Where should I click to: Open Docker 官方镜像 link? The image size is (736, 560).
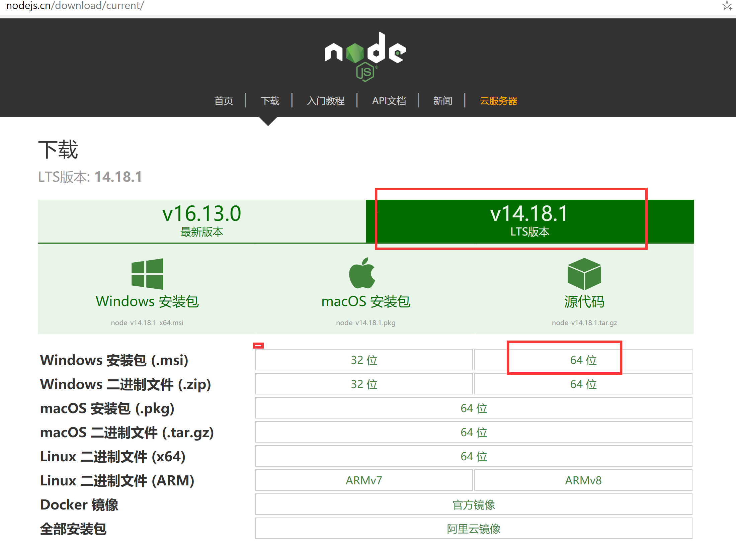pyautogui.click(x=473, y=504)
